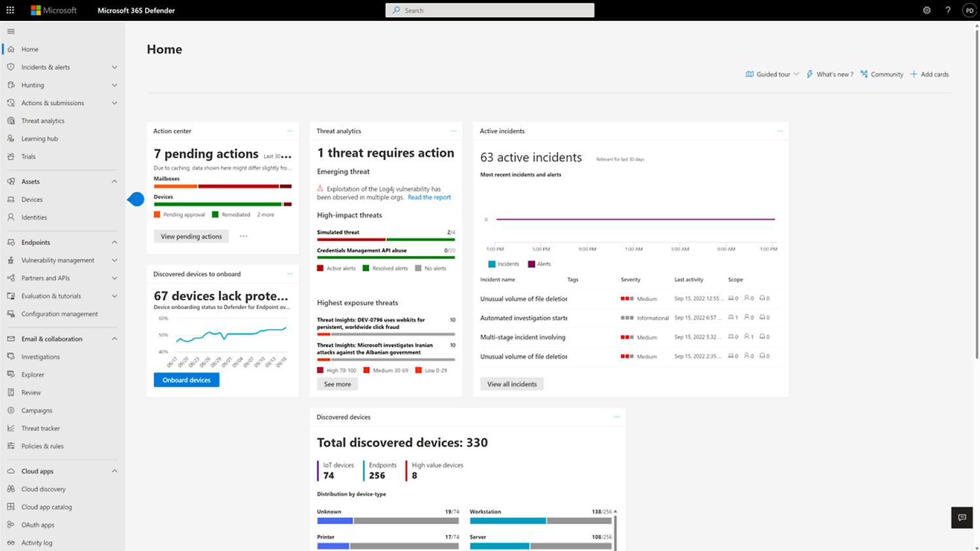Image resolution: width=980 pixels, height=551 pixels.
Task: Expand Evaluation & tutorials chevron
Action: tap(114, 296)
